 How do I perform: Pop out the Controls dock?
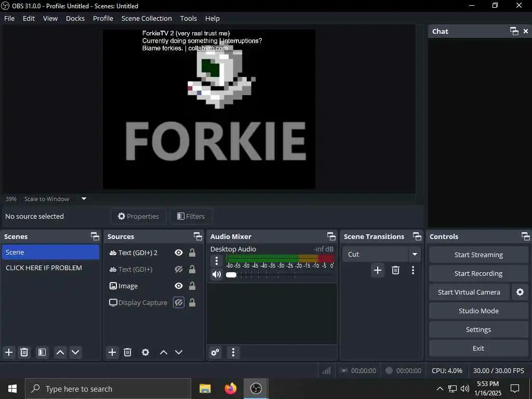[526, 236]
